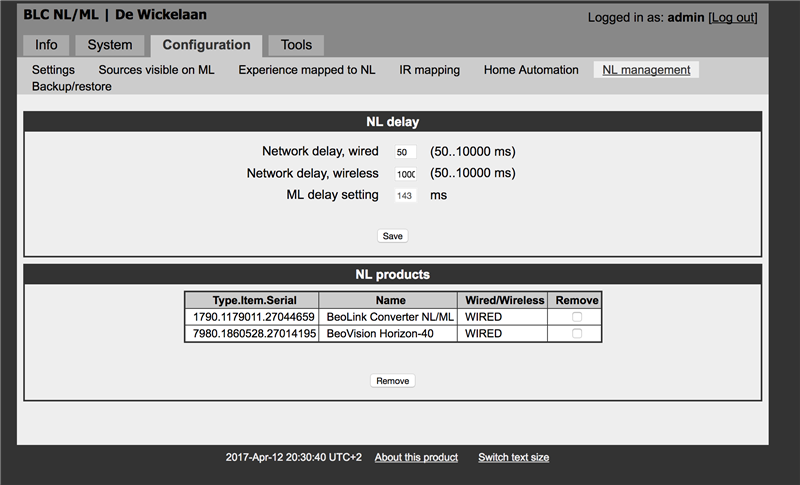Select the Configuration tab

pyautogui.click(x=206, y=45)
